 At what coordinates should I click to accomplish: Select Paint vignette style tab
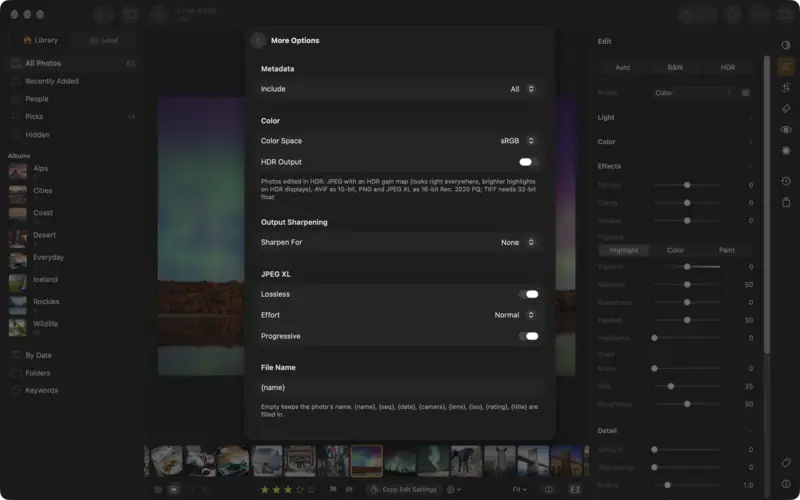tap(727, 251)
